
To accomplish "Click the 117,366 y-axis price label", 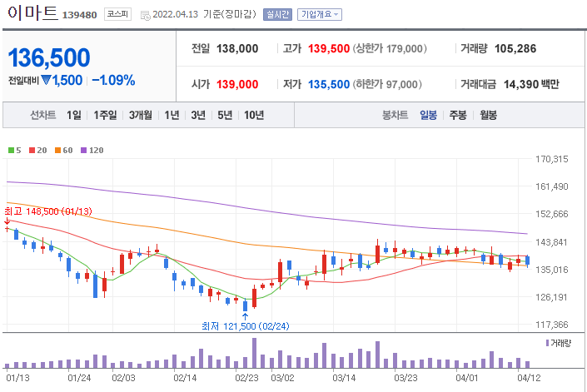I will (x=552, y=325).
